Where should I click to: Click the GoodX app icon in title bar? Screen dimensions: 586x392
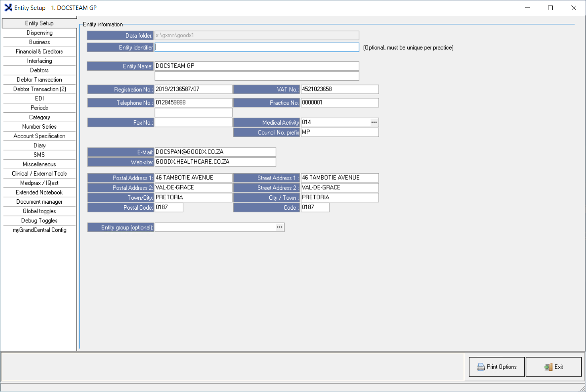8,8
